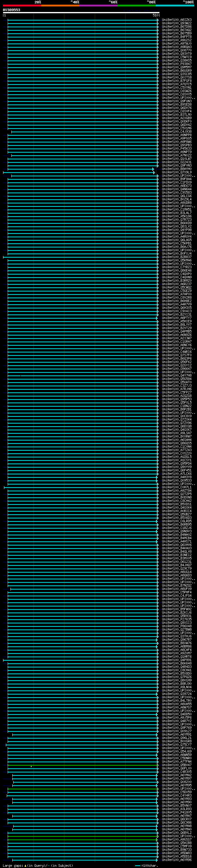Open the UniRef100_P93847 entry
This screenshot has width=197, height=868.
[x=176, y=64]
